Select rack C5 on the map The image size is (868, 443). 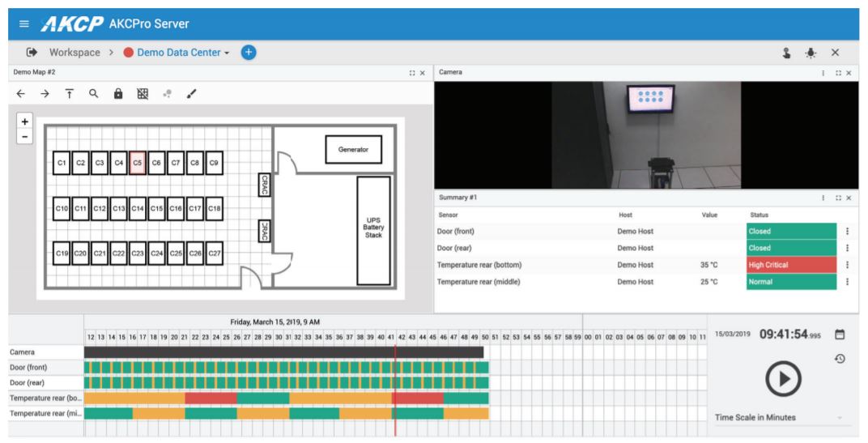(x=138, y=163)
